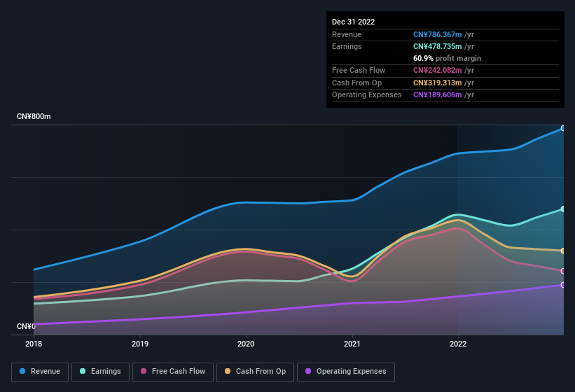Click the Free Cash Flow endpoint marker
The height and width of the screenshot is (392, 575).
pos(563,271)
